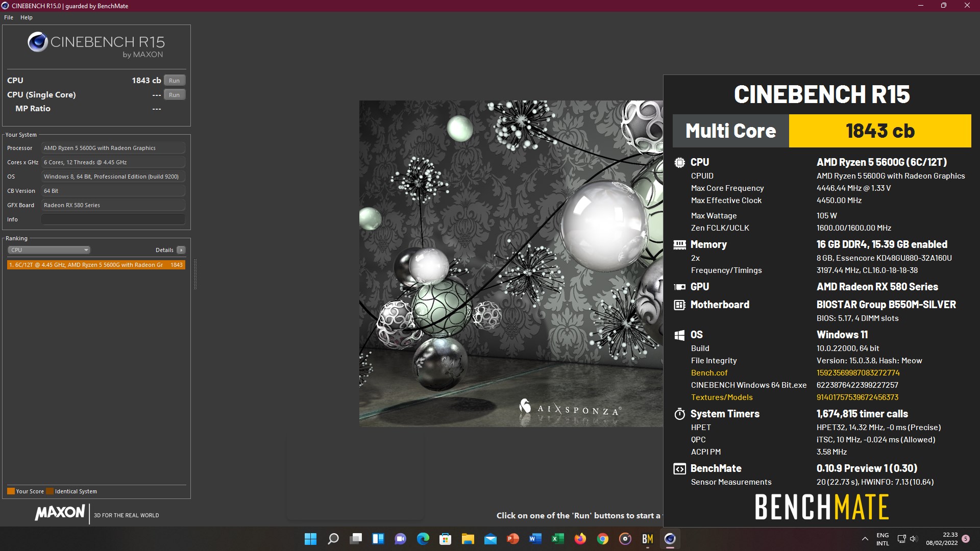Click the Cinebench R15 logo icon in left panel

(x=38, y=42)
